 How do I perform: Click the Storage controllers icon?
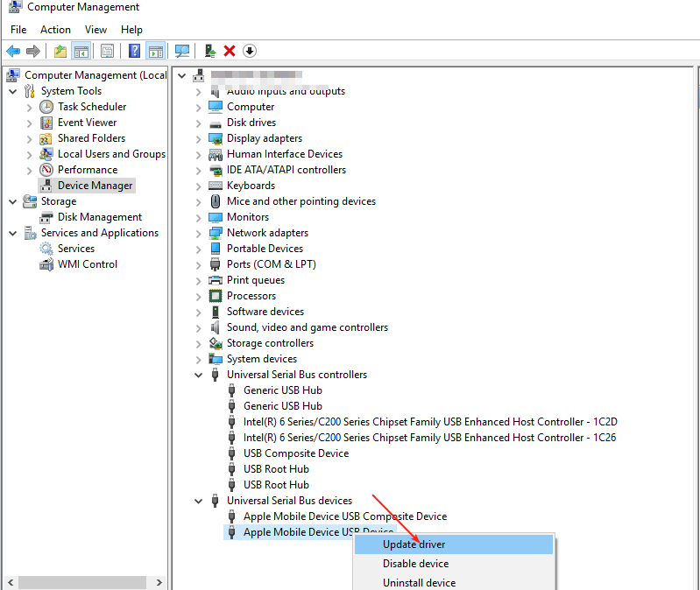[216, 343]
